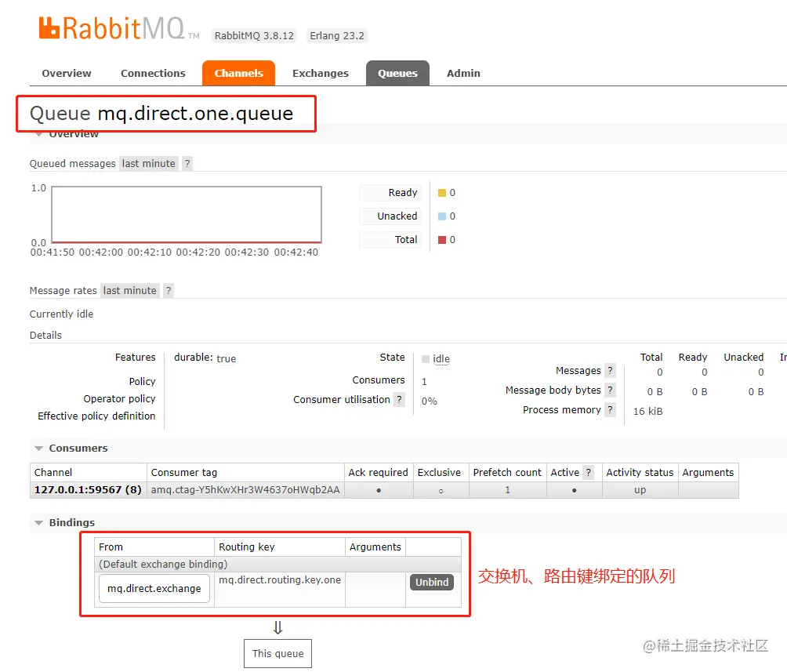
Task: Open help for Message body bytes
Action: [610, 390]
